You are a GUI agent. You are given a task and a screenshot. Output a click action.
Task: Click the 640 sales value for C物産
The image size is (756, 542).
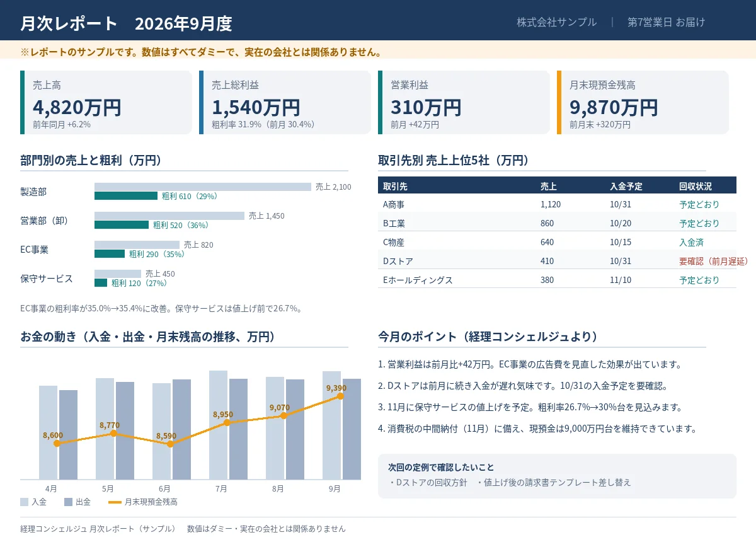[x=547, y=242]
